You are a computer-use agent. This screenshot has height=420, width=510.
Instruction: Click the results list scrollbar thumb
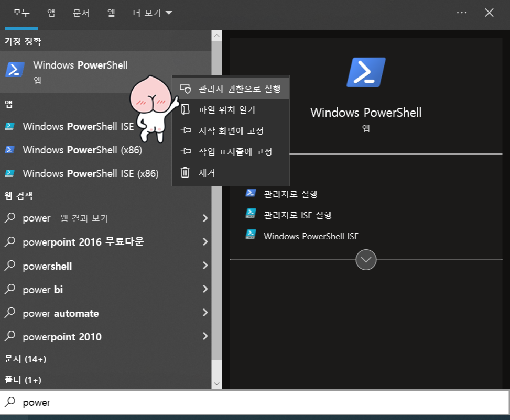click(x=216, y=200)
